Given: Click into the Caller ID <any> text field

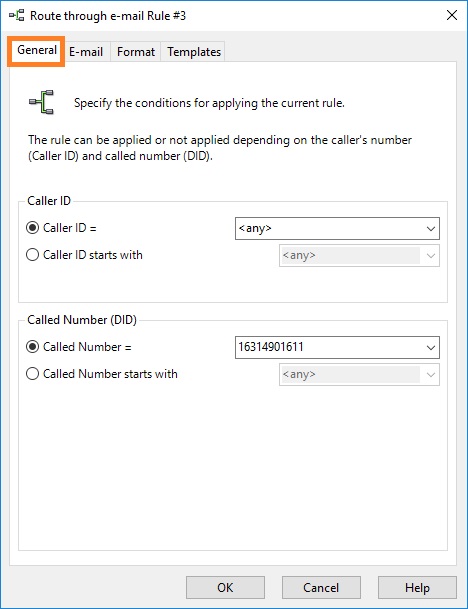Looking at the screenshot, I should tap(329, 228).
